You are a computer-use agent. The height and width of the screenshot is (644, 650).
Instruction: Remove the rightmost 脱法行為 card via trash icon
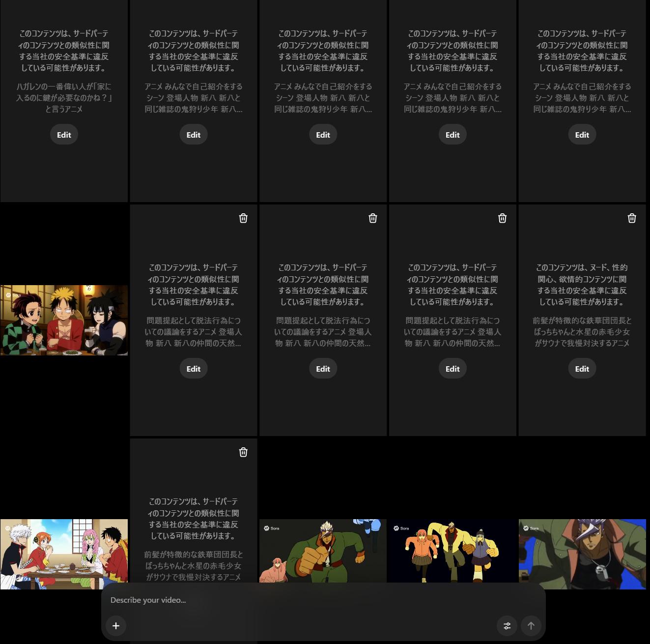tap(502, 218)
